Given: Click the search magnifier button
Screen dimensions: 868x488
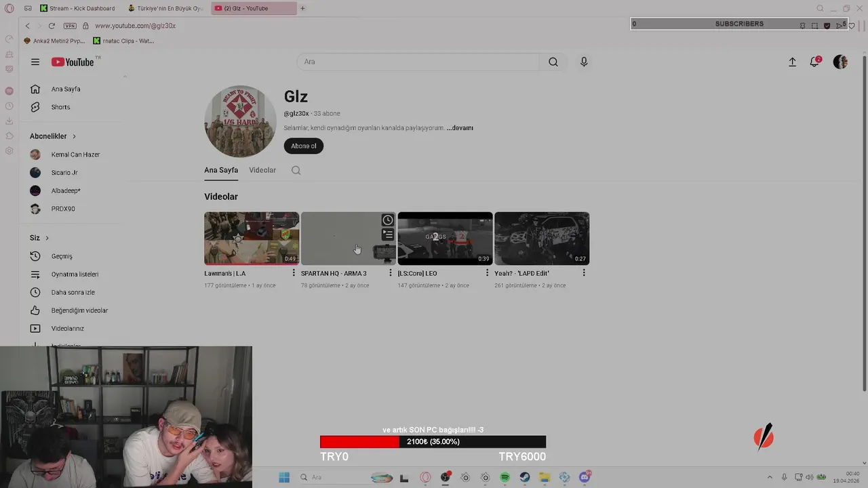Looking at the screenshot, I should 553,62.
